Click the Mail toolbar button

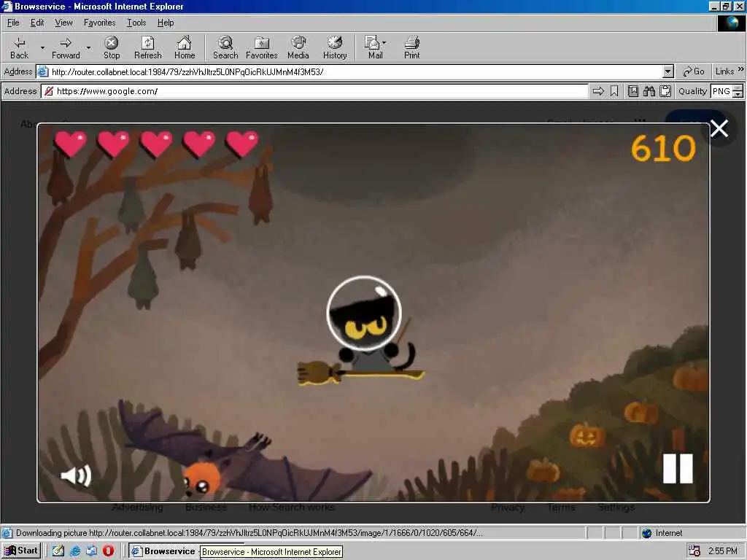point(374,47)
